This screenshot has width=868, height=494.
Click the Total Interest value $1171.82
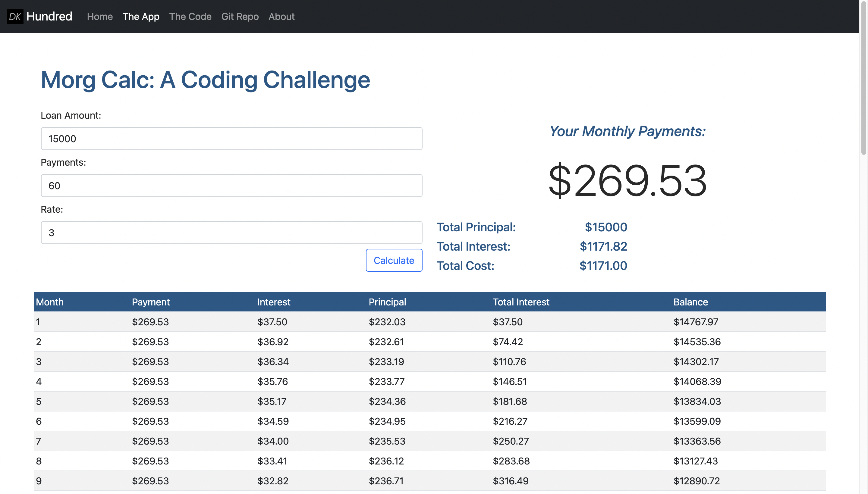tap(603, 247)
